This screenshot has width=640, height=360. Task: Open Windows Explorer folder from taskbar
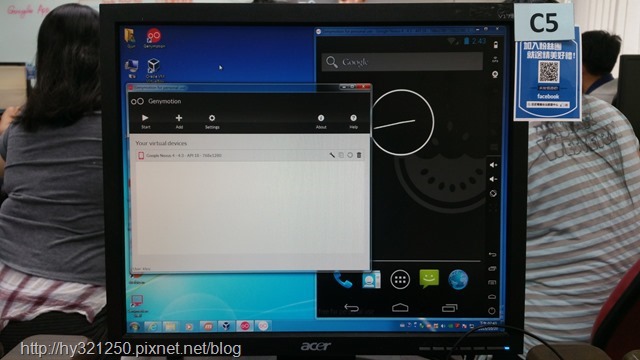click(x=170, y=326)
